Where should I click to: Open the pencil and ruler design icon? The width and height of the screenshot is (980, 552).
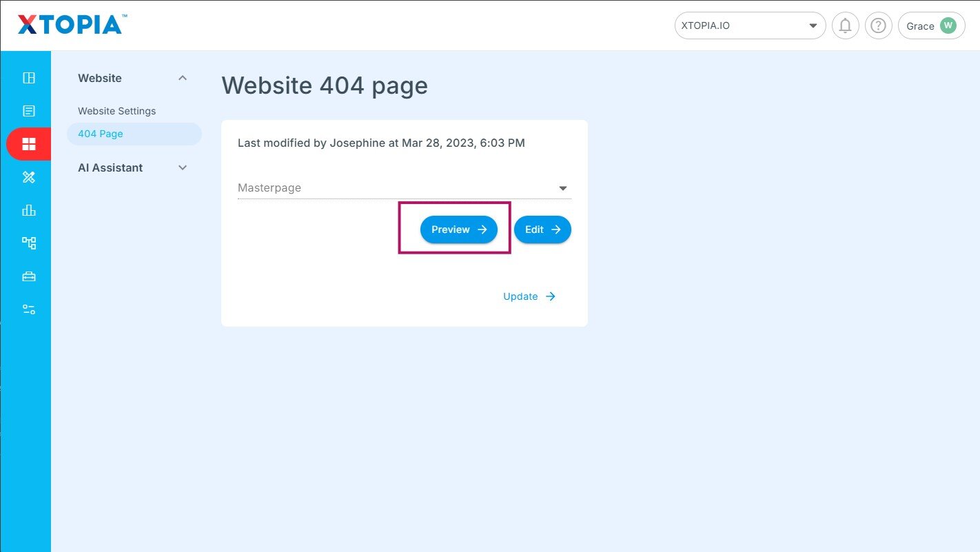coord(28,177)
